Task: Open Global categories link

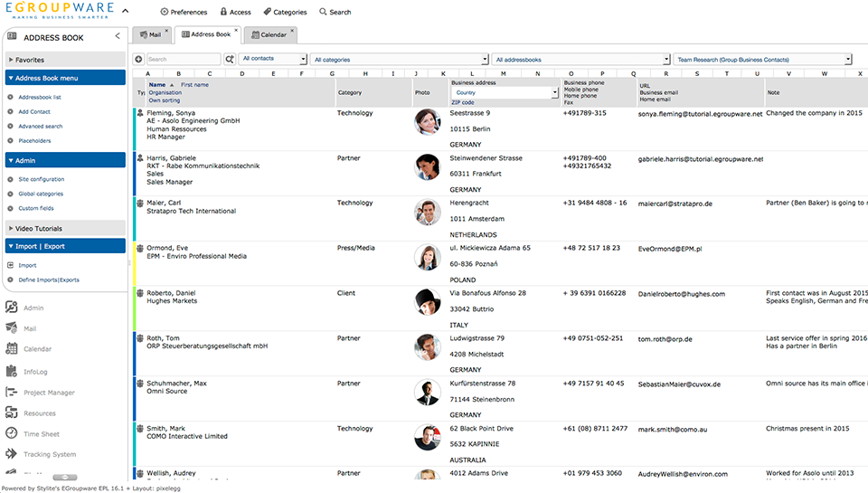Action: point(41,194)
